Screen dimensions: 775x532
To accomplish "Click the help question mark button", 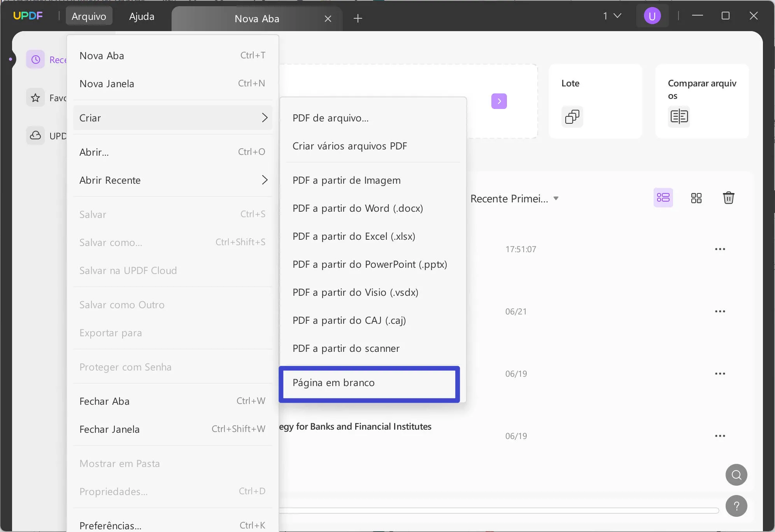I will tap(736, 506).
